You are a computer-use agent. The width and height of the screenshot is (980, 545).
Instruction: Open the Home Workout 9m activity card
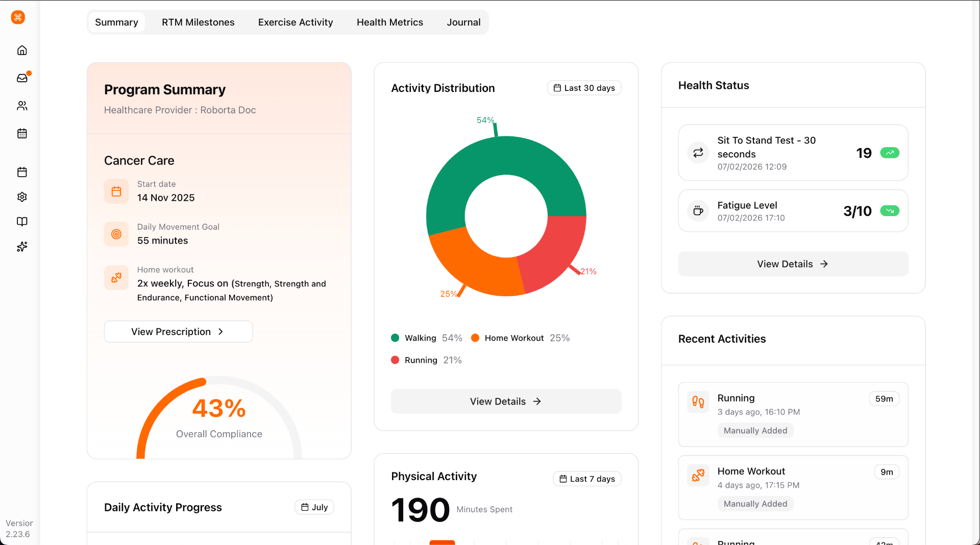tap(793, 487)
